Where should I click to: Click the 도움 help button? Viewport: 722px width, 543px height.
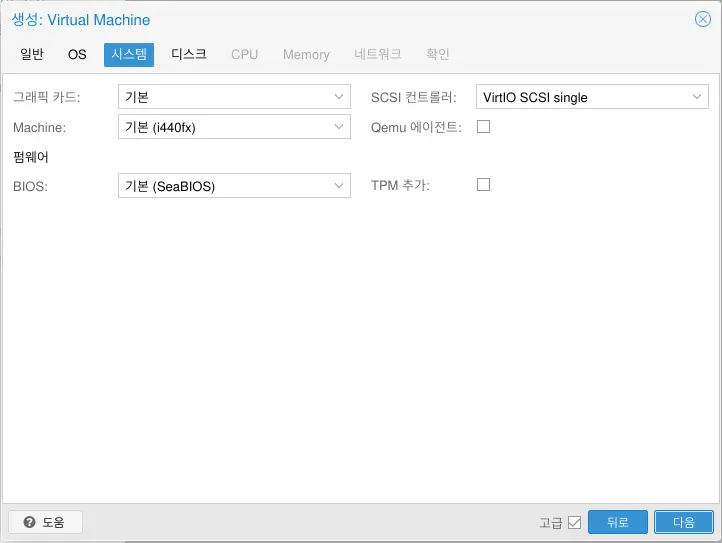pos(45,522)
